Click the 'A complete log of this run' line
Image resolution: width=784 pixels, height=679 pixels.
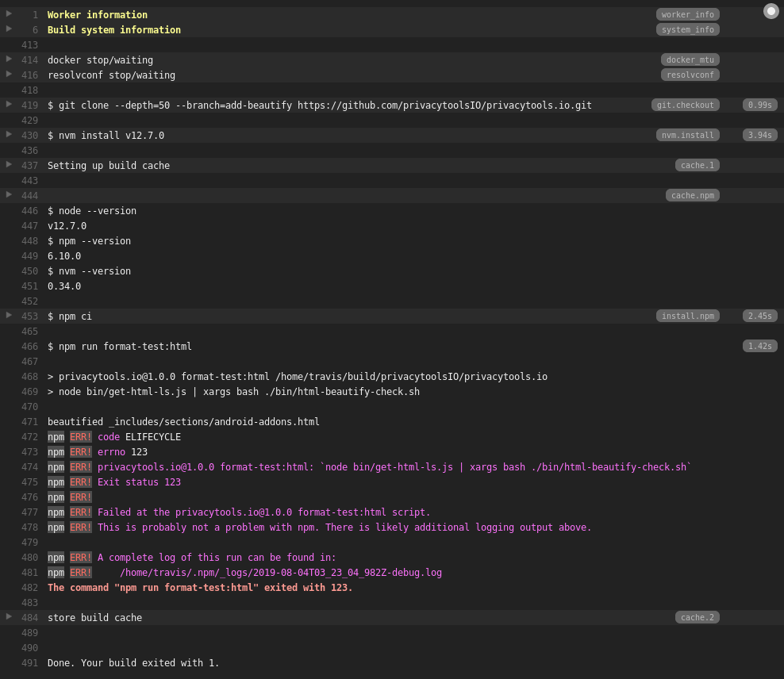click(191, 558)
